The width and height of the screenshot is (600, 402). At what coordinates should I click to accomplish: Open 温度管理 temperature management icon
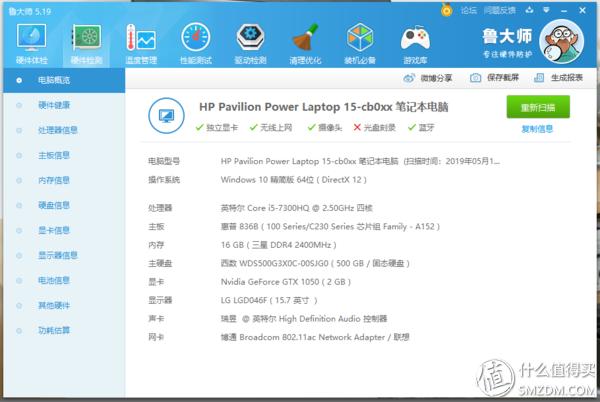(141, 44)
